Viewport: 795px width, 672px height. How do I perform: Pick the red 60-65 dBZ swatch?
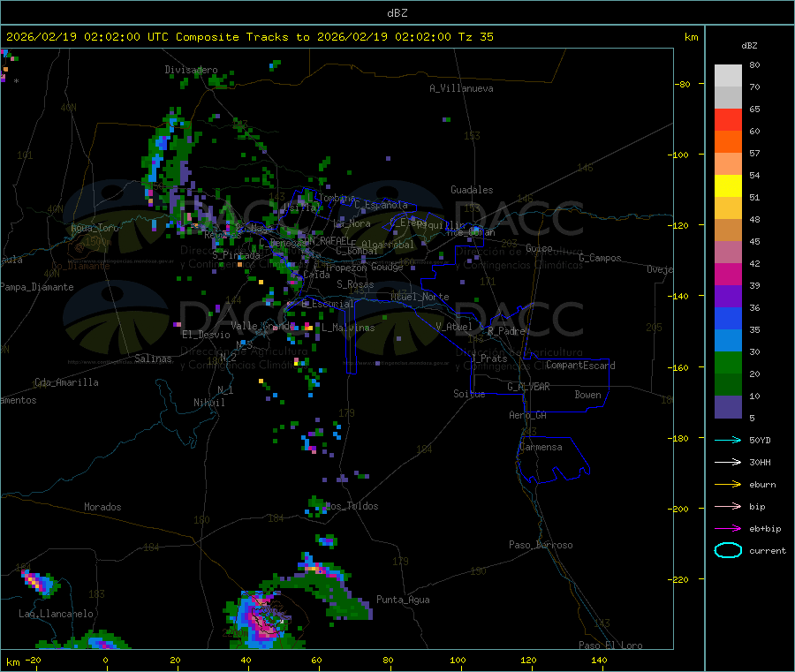pos(728,119)
